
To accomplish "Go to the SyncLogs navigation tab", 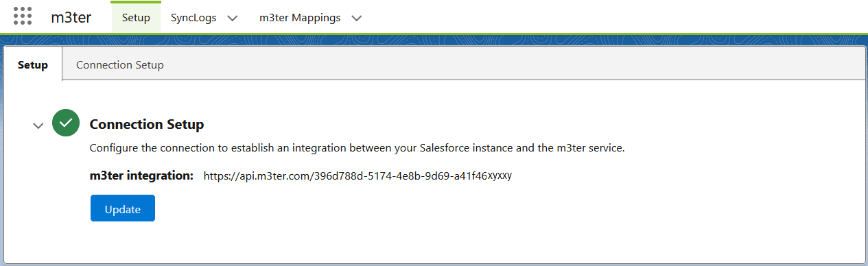I will 193,18.
